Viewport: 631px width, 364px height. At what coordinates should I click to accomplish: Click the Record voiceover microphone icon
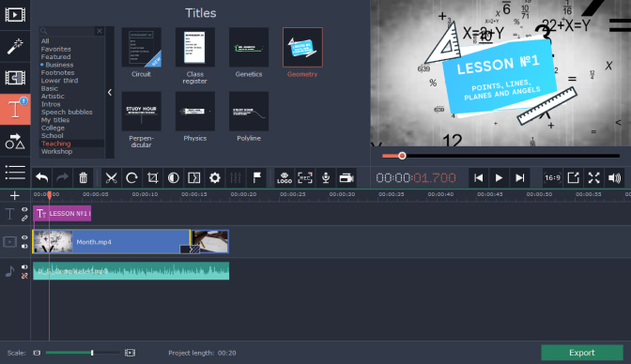pos(326,177)
